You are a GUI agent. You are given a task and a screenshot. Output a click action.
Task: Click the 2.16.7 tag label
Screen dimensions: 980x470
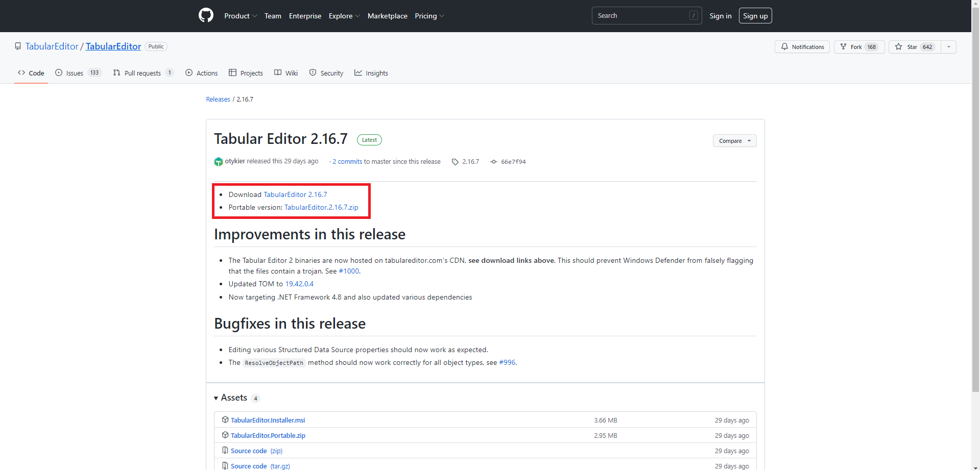(x=470, y=162)
